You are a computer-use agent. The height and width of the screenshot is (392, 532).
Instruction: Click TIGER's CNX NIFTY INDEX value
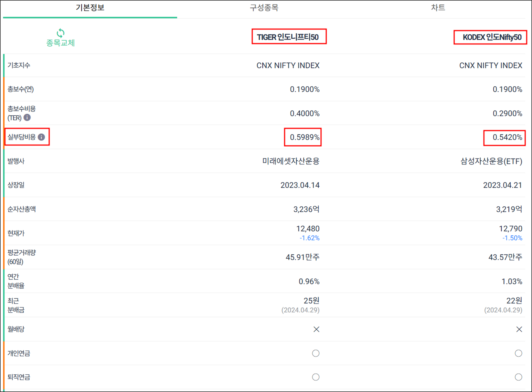point(288,65)
